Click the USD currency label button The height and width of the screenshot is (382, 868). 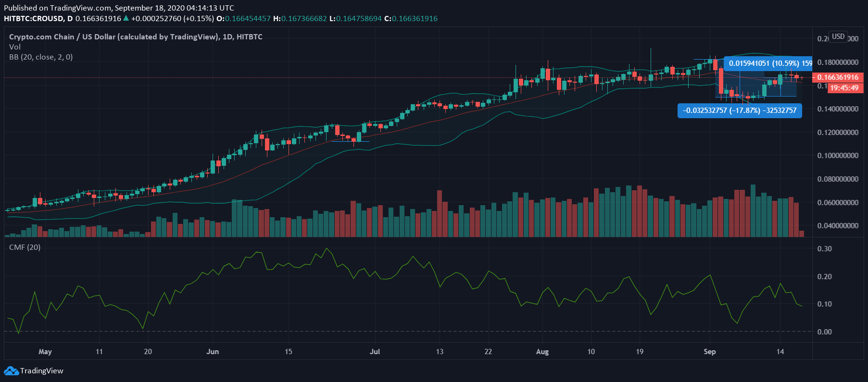click(838, 37)
